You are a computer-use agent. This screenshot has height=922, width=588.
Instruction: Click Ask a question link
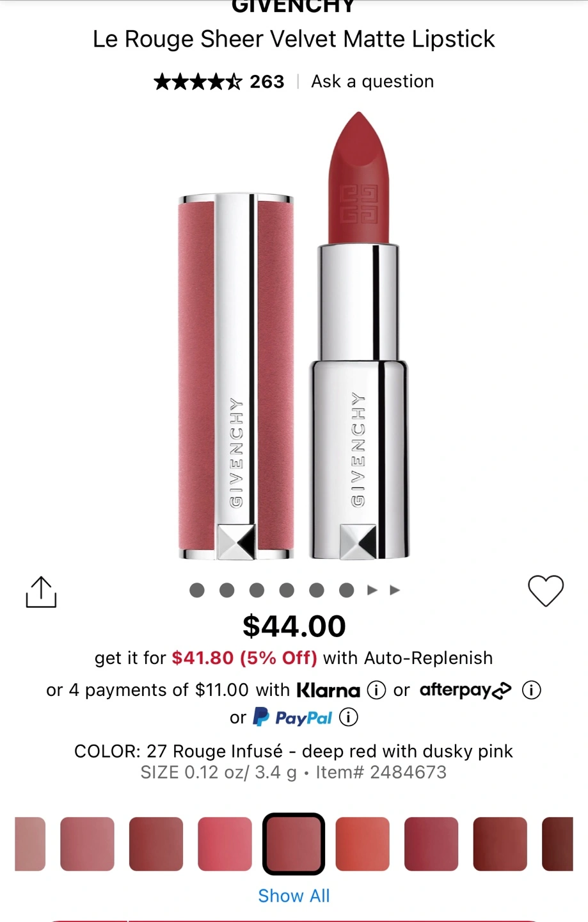pyautogui.click(x=372, y=81)
